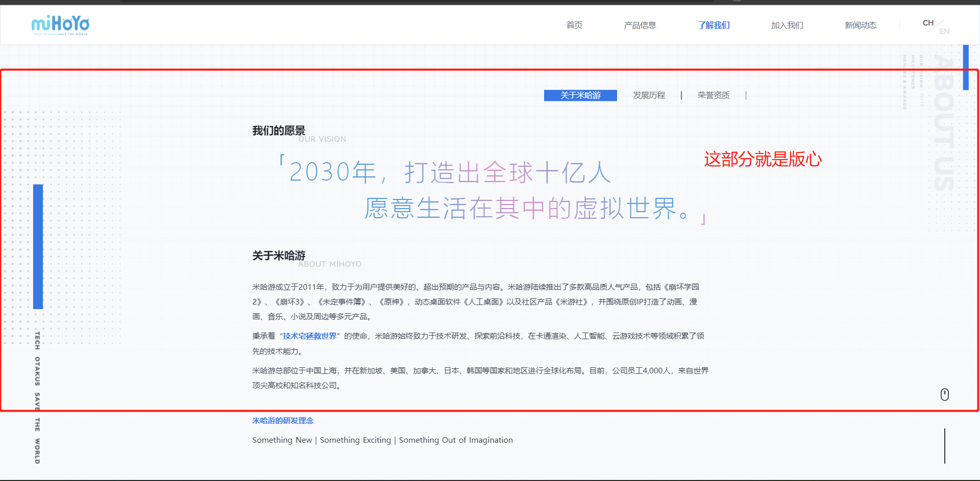Click the 技术宅拯救世界 blue link text

pyautogui.click(x=310, y=336)
